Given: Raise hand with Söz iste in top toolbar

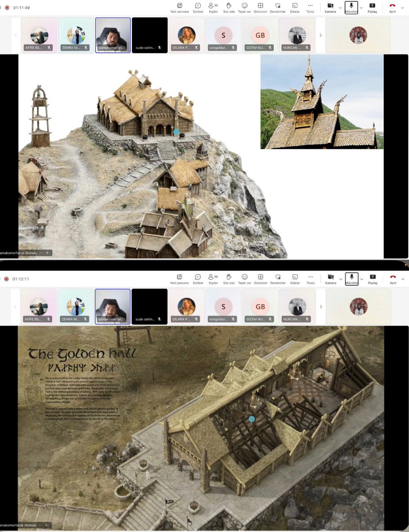Looking at the screenshot, I should coord(229,7).
